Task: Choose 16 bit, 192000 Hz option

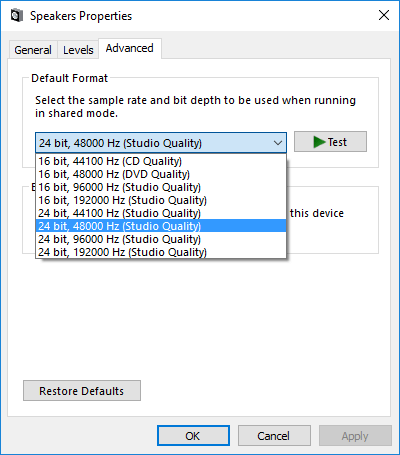Action: tap(161, 200)
